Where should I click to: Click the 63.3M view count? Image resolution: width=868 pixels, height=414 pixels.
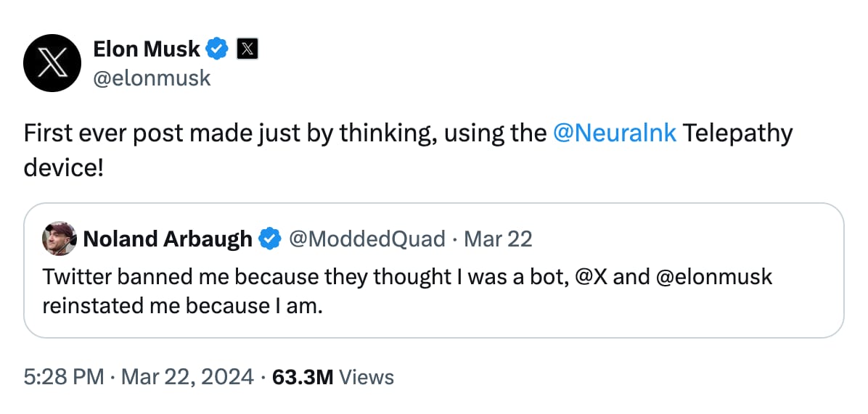point(302,377)
